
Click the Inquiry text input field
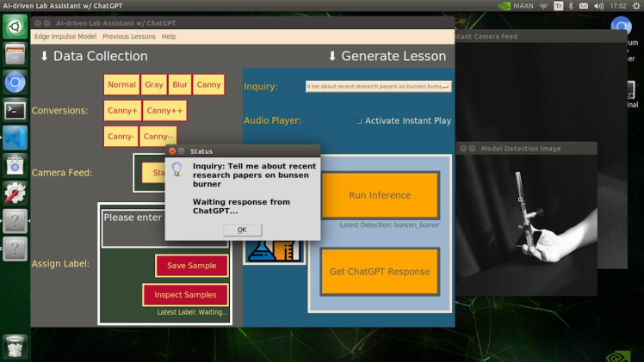click(x=378, y=87)
